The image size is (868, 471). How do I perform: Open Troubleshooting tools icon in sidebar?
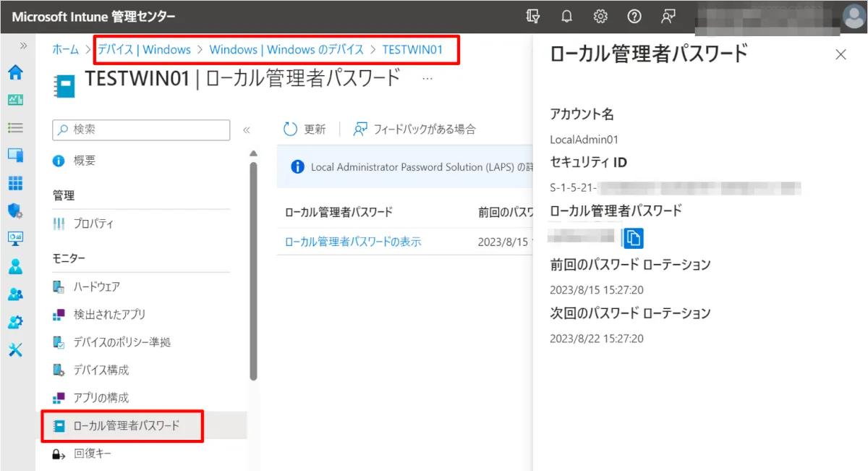point(15,349)
